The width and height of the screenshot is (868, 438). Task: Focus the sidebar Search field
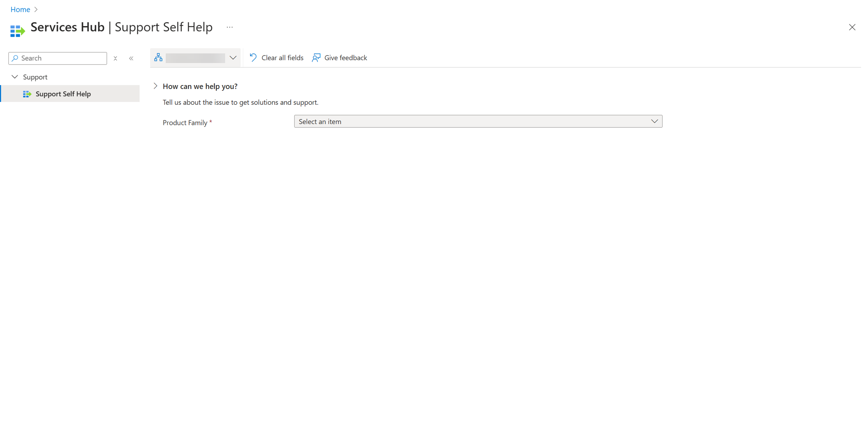click(58, 58)
